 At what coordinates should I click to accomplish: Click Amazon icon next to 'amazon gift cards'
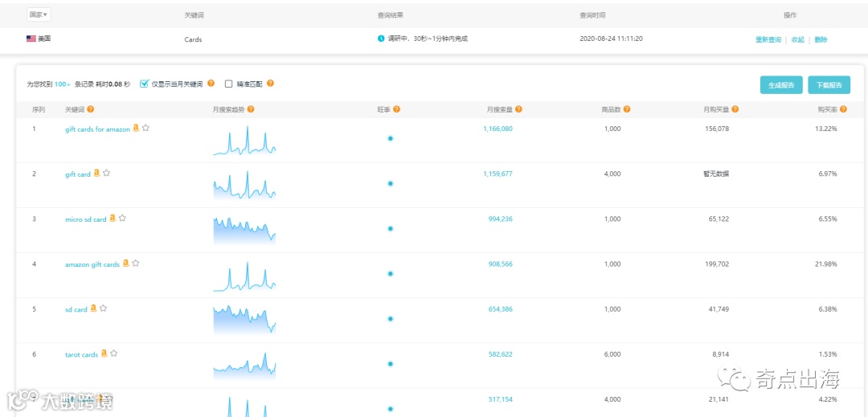(x=126, y=264)
